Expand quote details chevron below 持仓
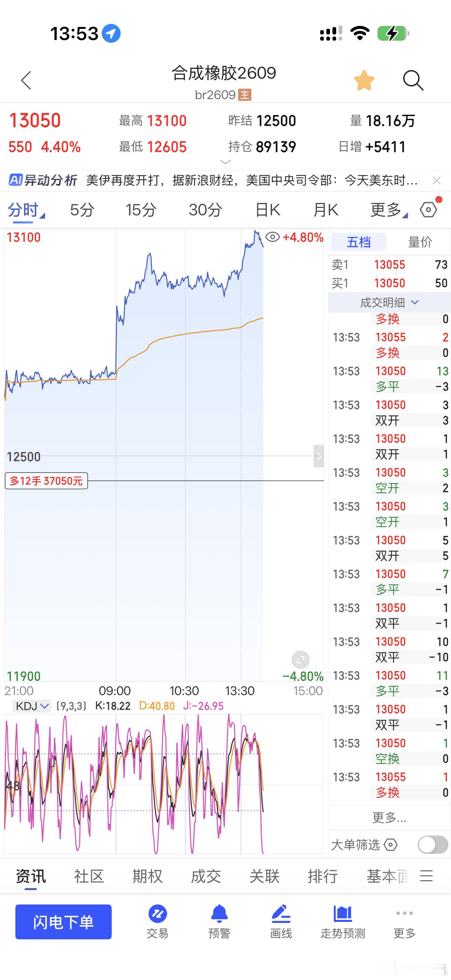This screenshot has width=451, height=980. point(225,162)
